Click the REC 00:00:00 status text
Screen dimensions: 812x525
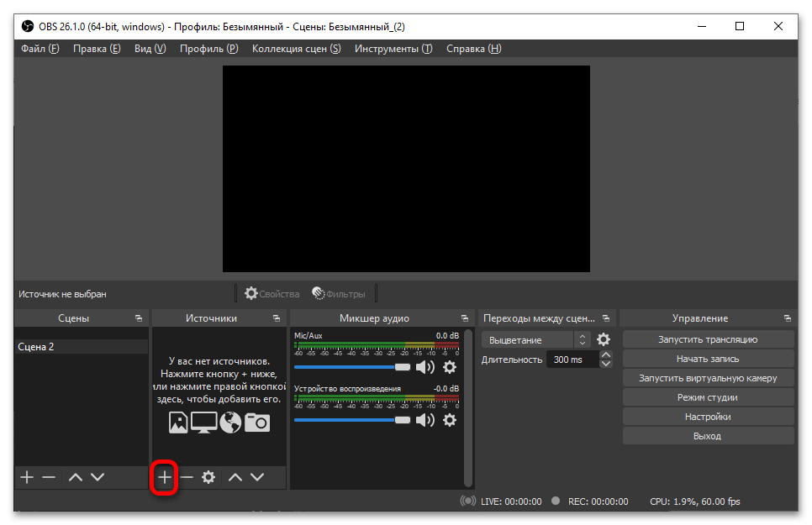click(x=598, y=501)
